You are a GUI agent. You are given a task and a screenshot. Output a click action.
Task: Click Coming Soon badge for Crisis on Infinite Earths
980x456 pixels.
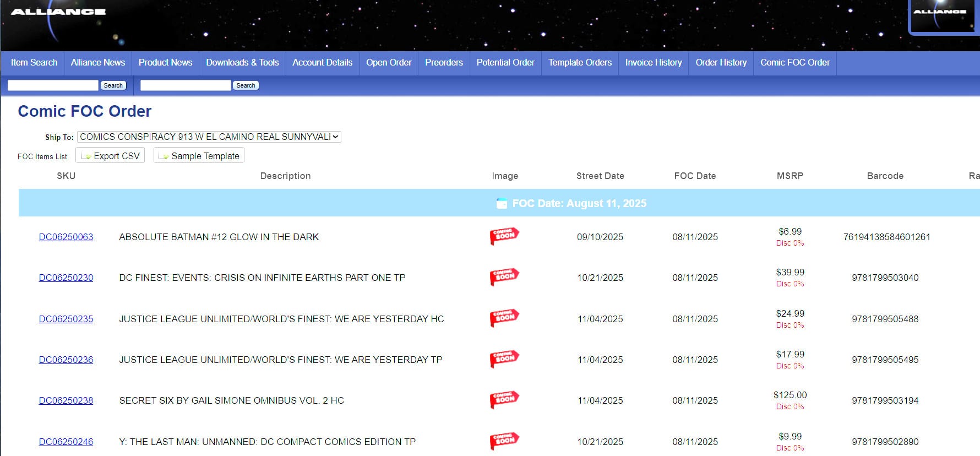coord(504,277)
